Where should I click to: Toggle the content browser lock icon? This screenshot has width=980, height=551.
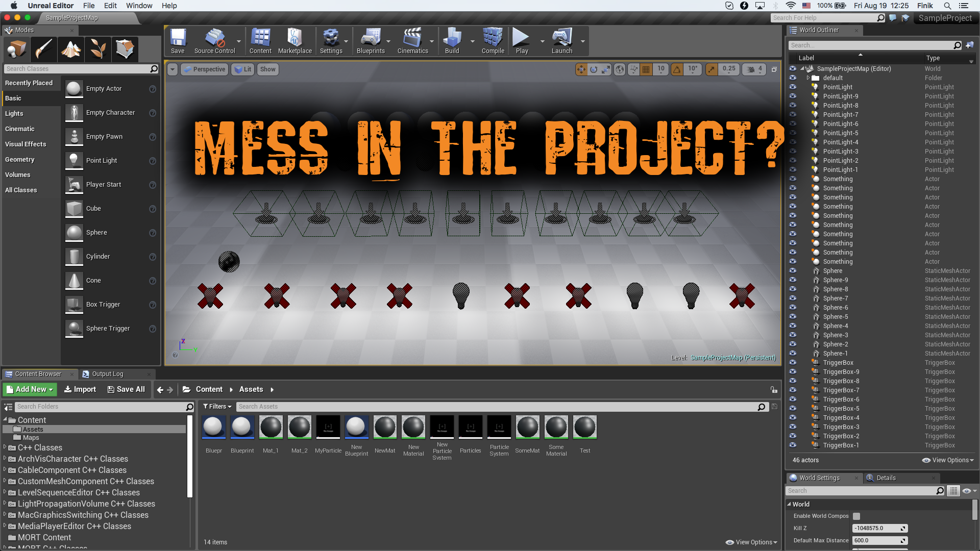tap(774, 390)
